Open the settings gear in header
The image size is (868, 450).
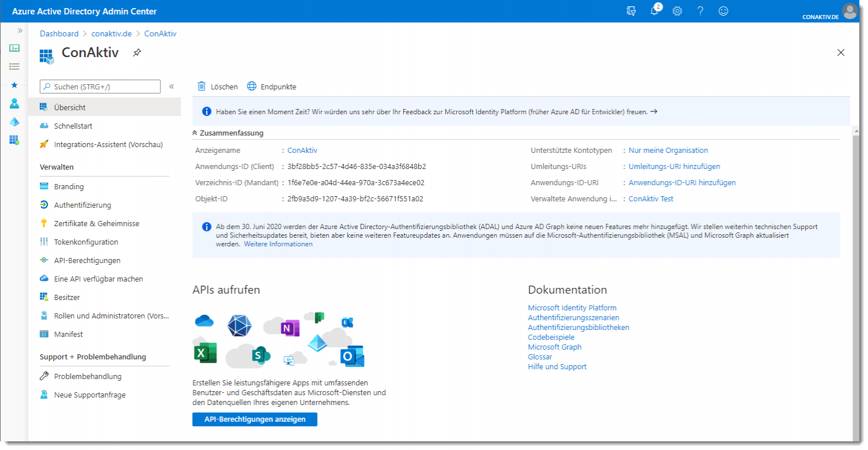[677, 11]
